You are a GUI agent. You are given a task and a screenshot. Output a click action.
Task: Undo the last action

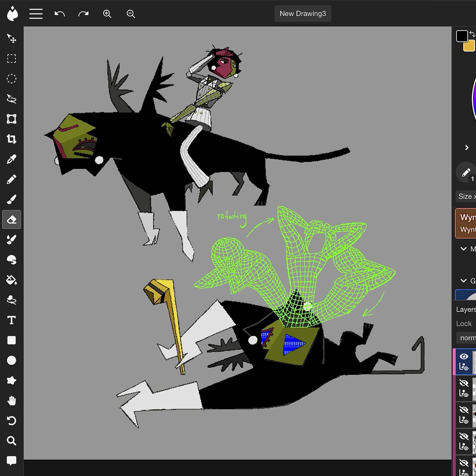pos(59,14)
